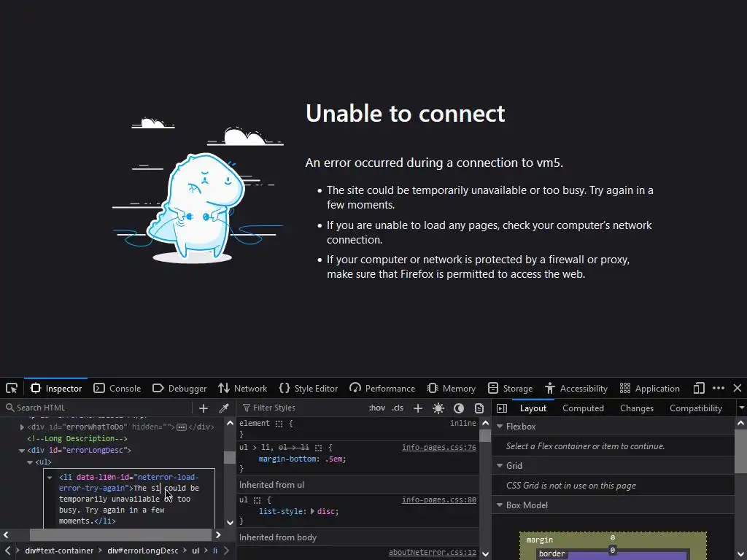Screen dimensions: 747x560
Task: Open the Application panel
Action: coord(650,388)
